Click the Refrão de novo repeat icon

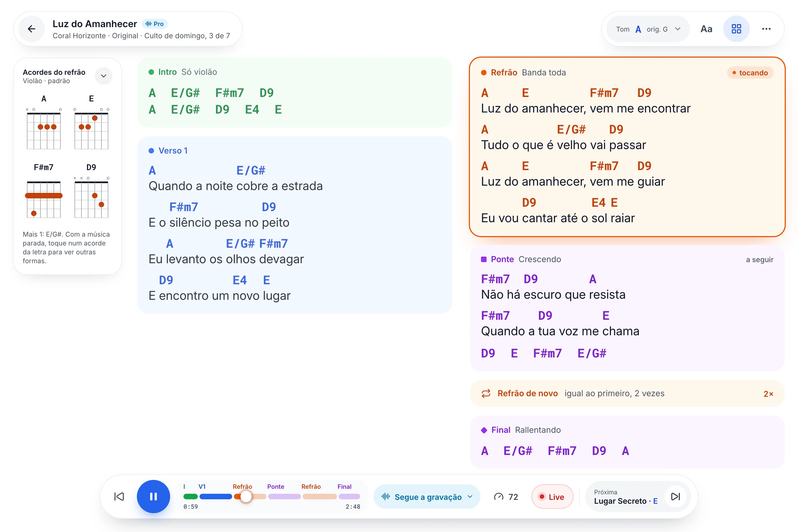(x=486, y=393)
